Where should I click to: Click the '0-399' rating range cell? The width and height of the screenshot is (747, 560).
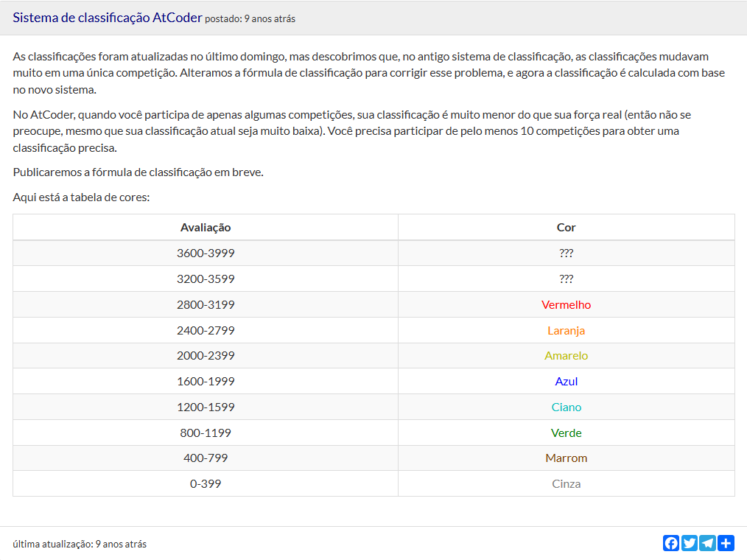coord(206,484)
